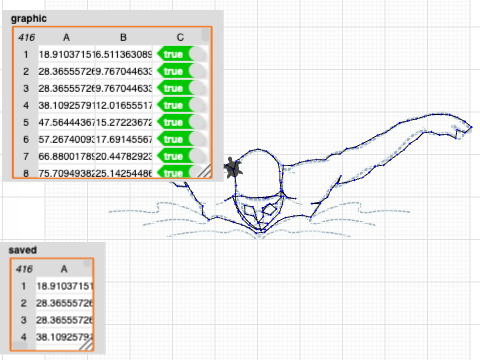Viewport: 480px width, 360px height.
Task: Click the vertical scrollbar in graphic table
Action: 206,34
